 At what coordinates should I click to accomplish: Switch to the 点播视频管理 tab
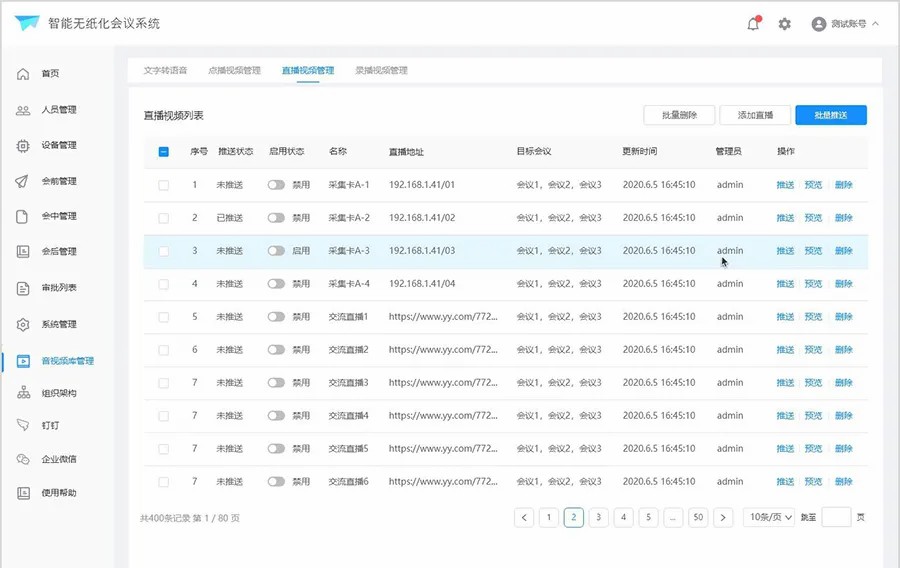pyautogui.click(x=234, y=71)
